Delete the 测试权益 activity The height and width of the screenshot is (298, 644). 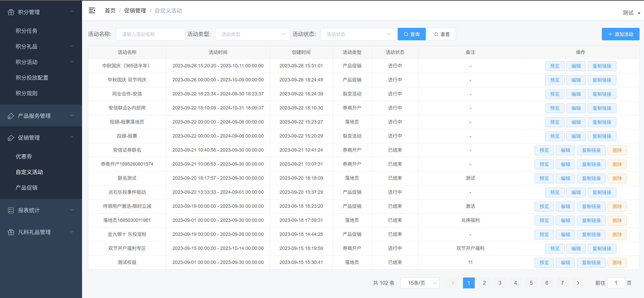pyautogui.click(x=617, y=263)
